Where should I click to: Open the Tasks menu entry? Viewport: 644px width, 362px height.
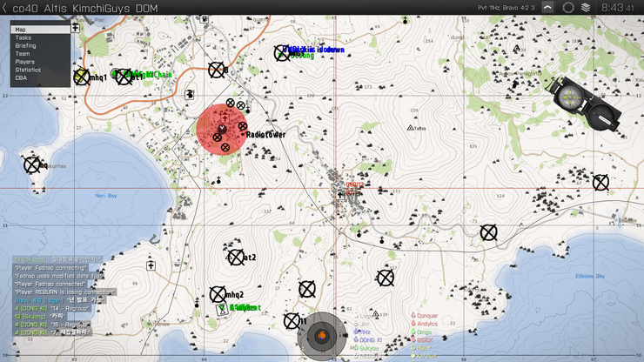40,37
